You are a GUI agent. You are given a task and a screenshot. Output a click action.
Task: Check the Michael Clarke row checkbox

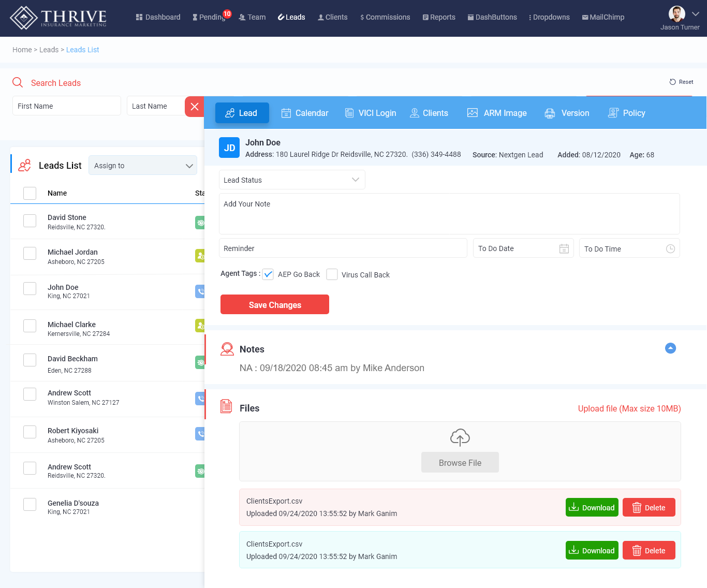tap(30, 326)
